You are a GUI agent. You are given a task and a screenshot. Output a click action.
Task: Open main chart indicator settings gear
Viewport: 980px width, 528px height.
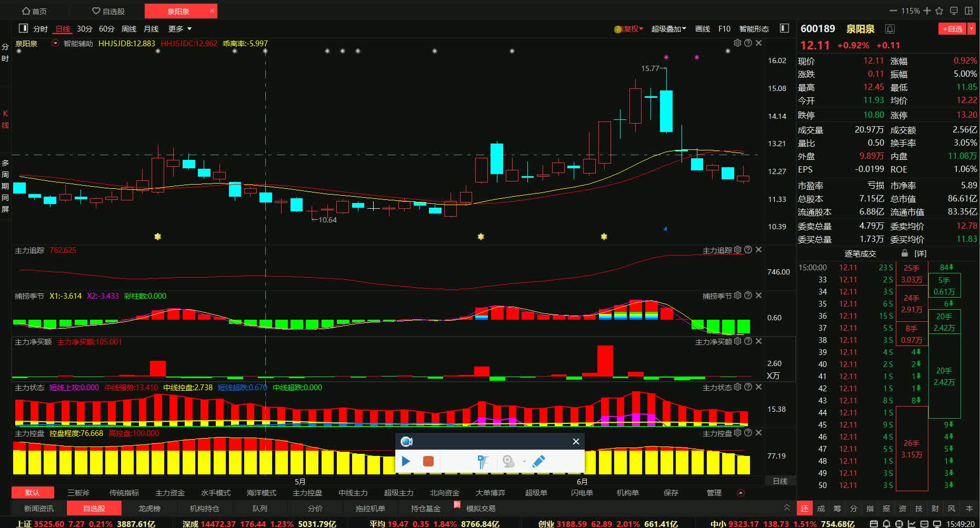(x=737, y=43)
